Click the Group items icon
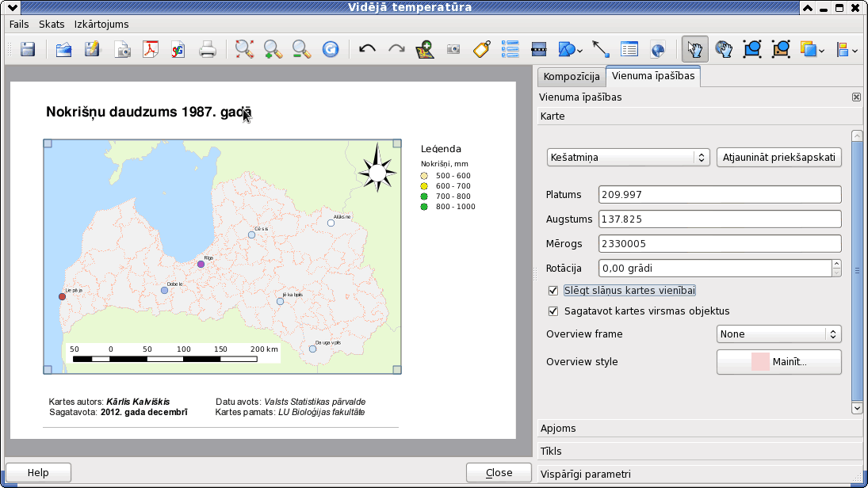The image size is (868, 488). [752, 49]
